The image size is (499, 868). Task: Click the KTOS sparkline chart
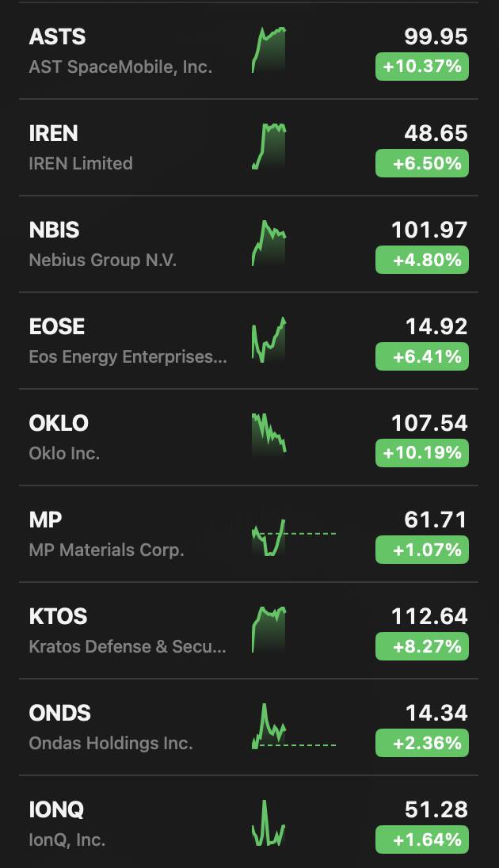(269, 630)
